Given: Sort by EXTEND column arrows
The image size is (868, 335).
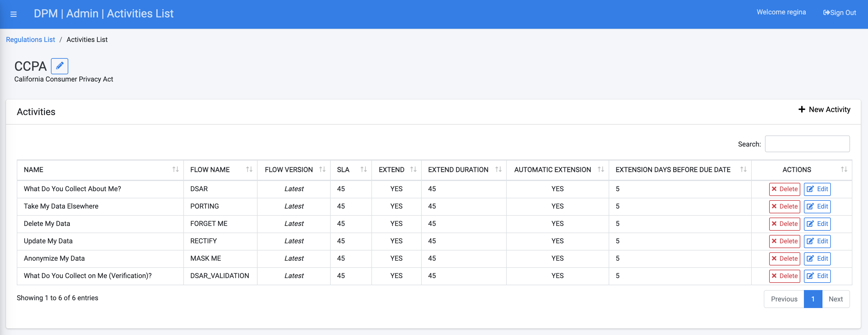Looking at the screenshot, I should 413,170.
